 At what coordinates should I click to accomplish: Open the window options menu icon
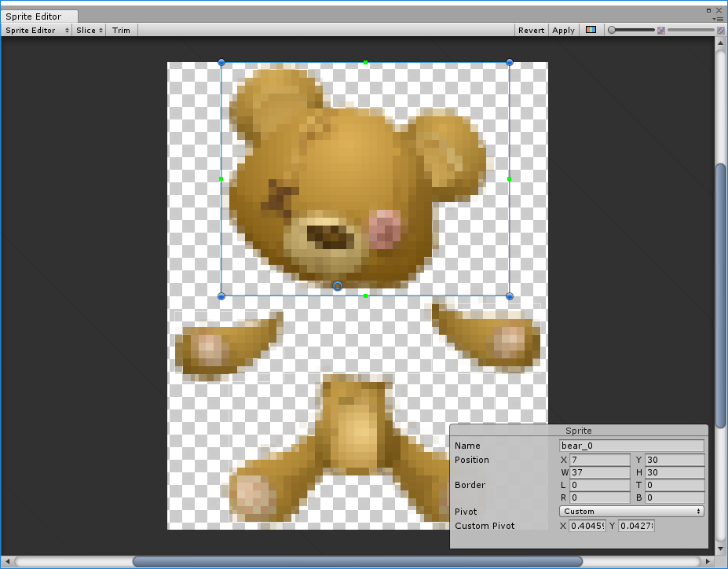tap(718, 17)
